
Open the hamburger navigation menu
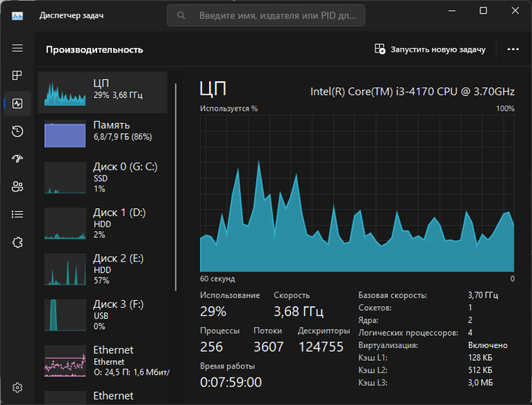point(17,48)
